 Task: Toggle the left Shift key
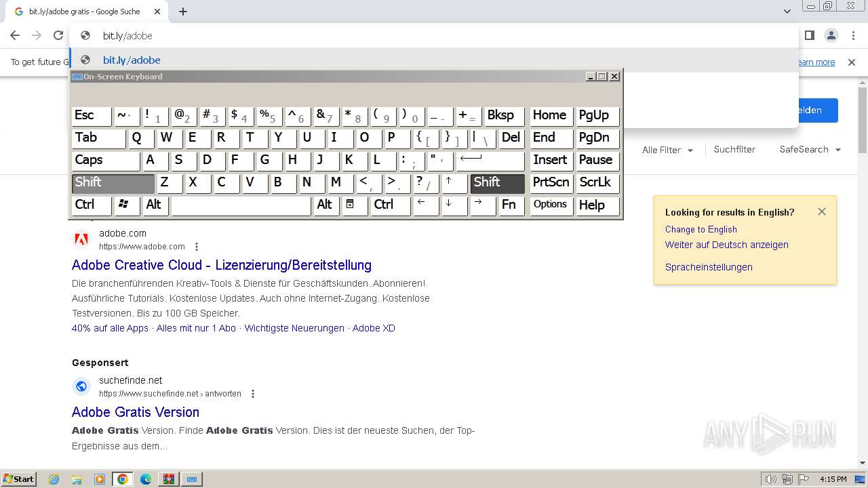pyautogui.click(x=113, y=182)
